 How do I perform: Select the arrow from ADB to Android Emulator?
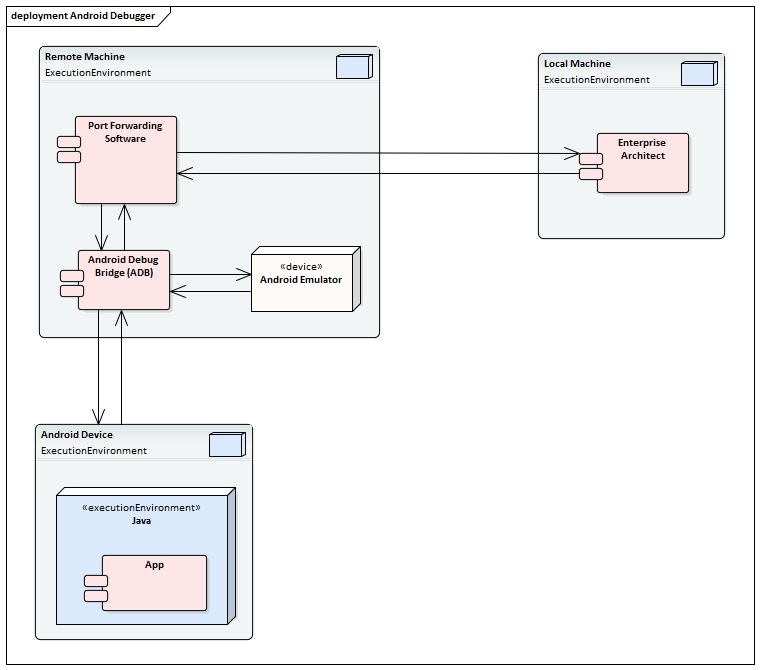coord(210,272)
